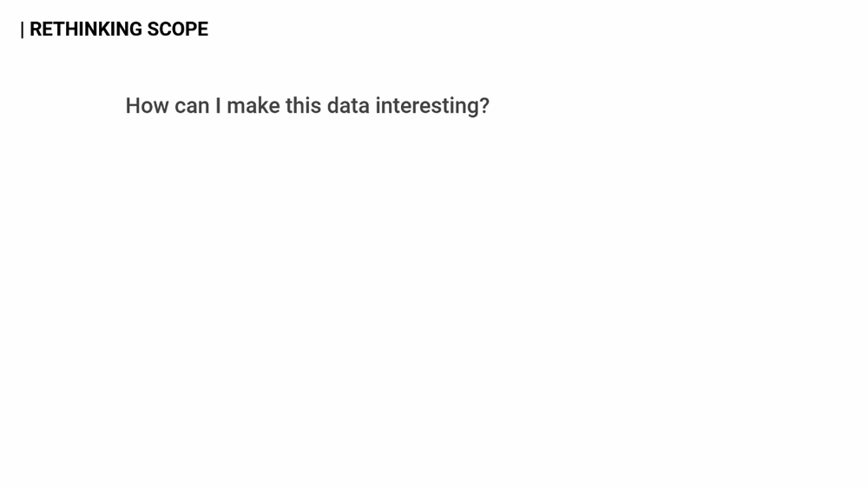
Task: Click the word 'this' in the question
Action: coord(303,106)
